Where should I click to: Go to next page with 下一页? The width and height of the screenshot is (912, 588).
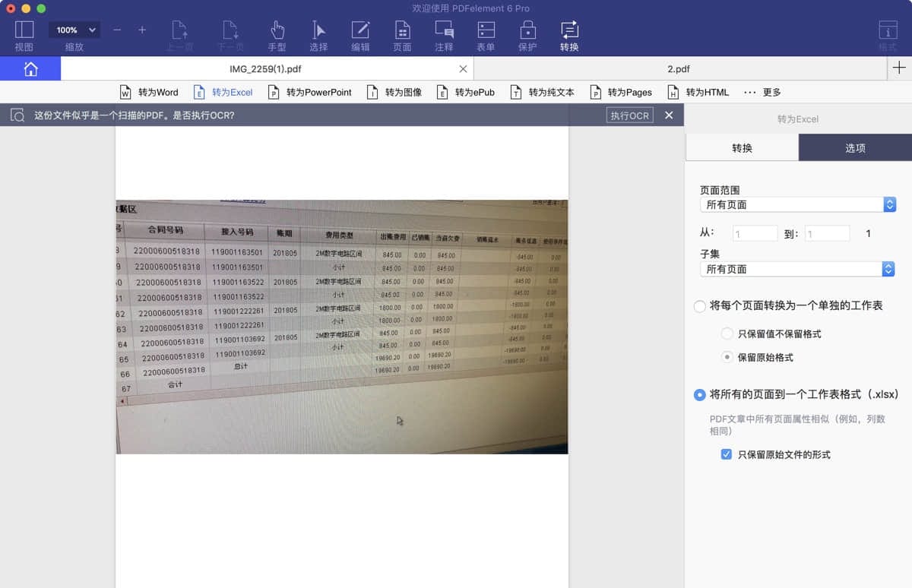coord(231,36)
